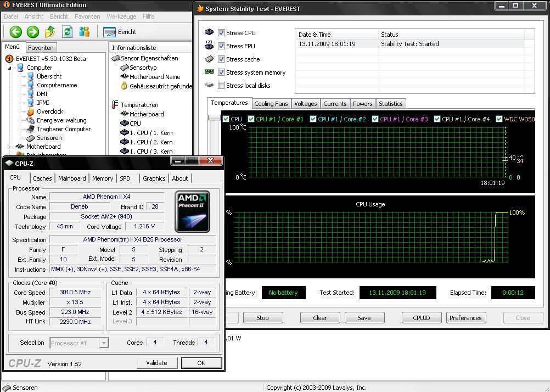Toggle the Stress FPU checkbox

tap(221, 46)
